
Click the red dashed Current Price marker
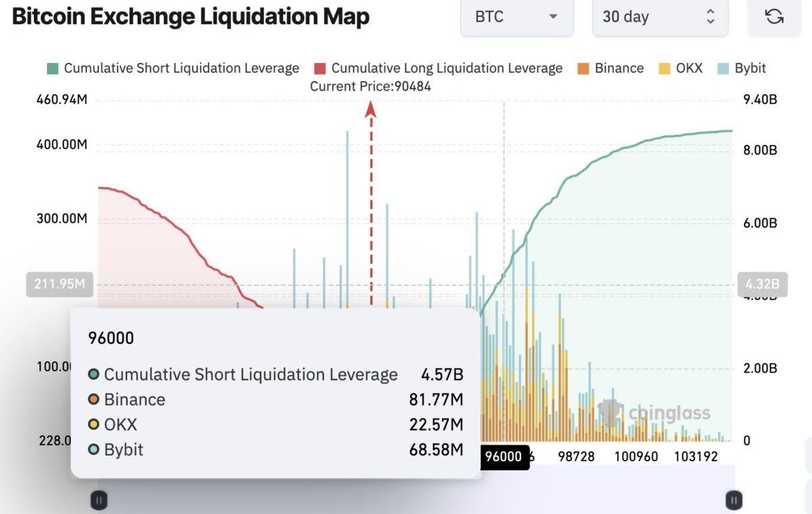pyautogui.click(x=370, y=203)
